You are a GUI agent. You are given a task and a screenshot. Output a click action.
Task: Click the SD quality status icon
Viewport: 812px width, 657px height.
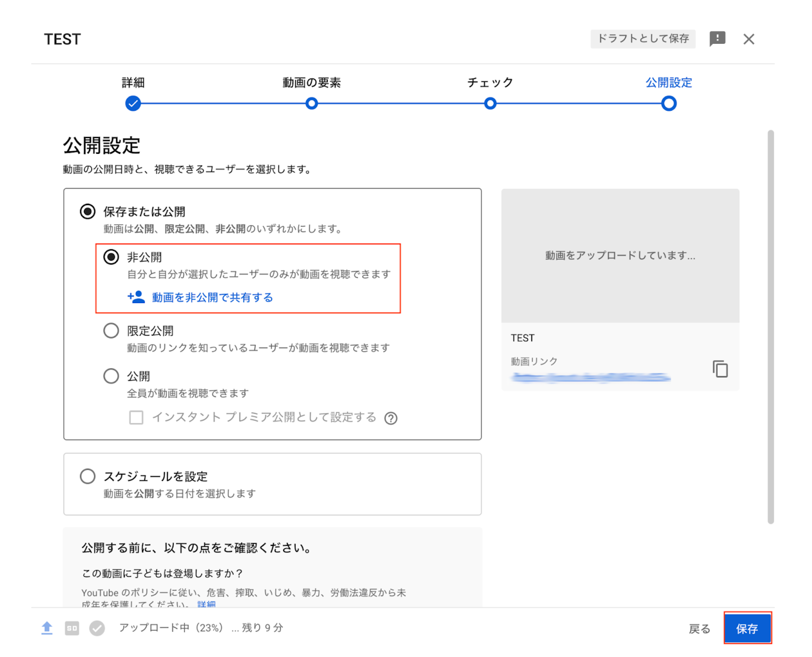(x=72, y=628)
